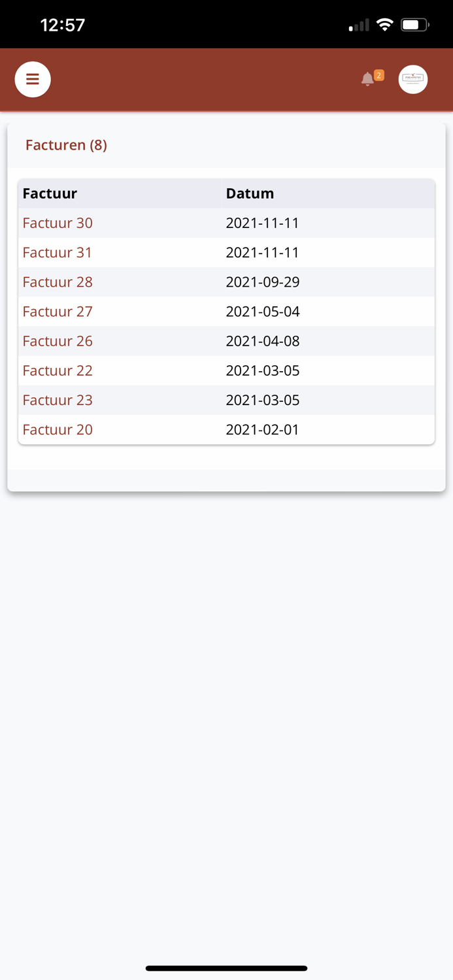View Factuur 20 details
The image size is (453, 980).
58,429
